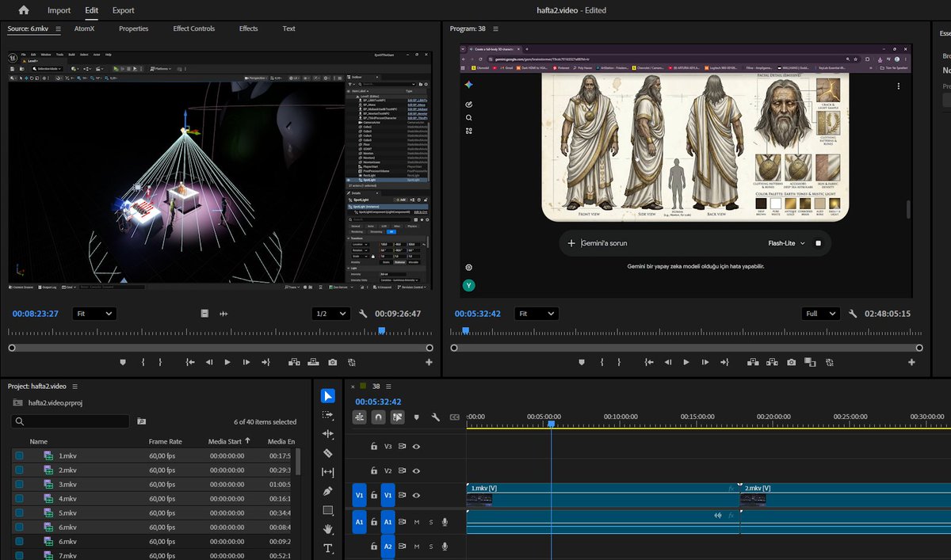Select the Razor tool
Screen dimensions: 951x560
tap(328, 453)
